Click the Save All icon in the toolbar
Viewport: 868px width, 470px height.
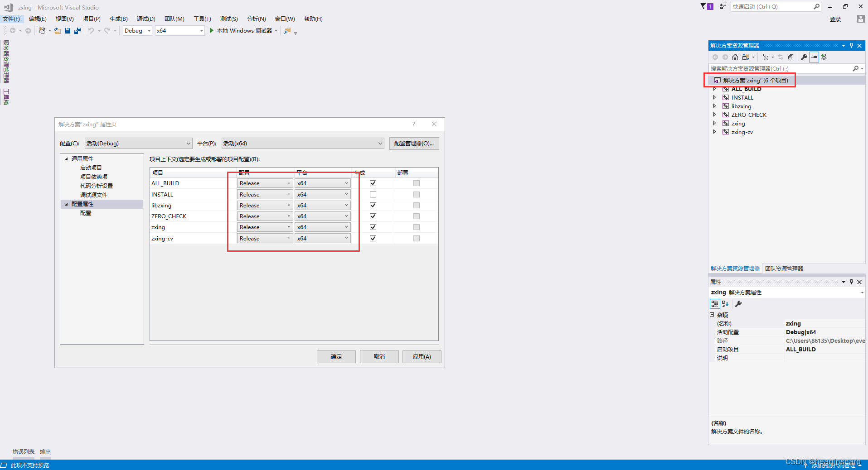click(78, 30)
